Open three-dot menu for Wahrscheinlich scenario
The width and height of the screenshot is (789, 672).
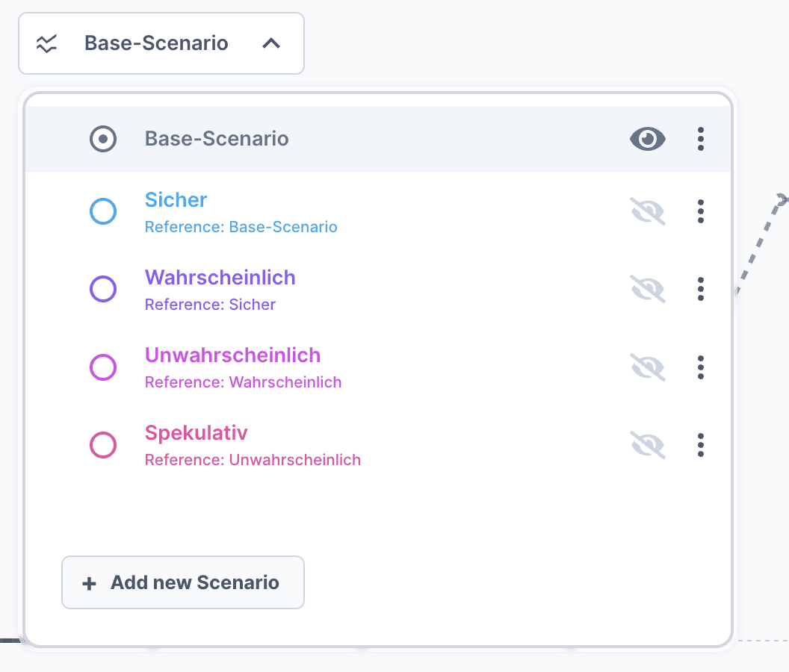700,289
